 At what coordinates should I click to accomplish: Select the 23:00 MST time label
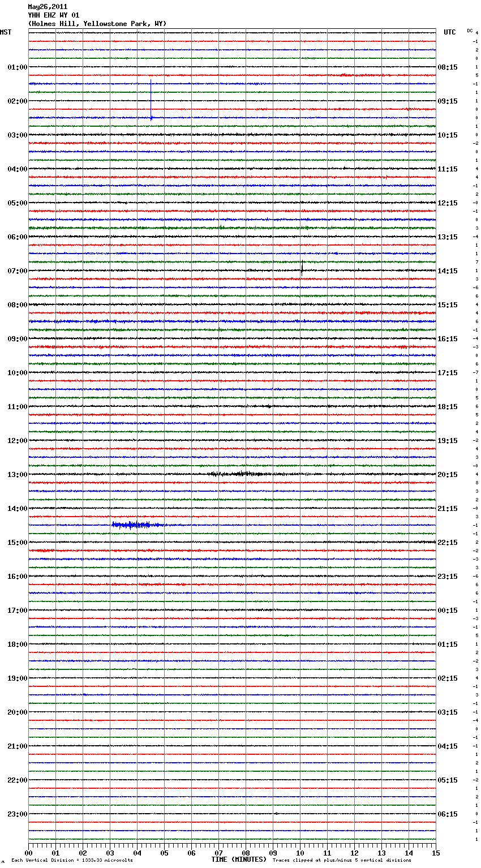pos(18,814)
